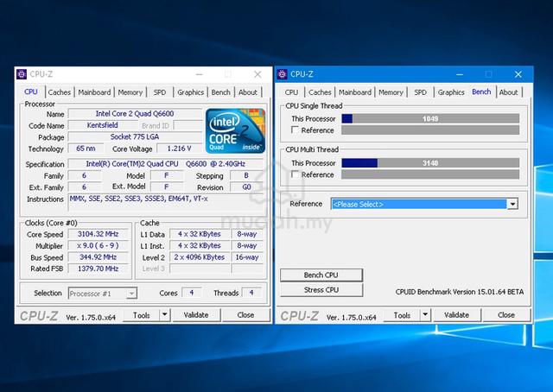This screenshot has width=553, height=392.
Task: Click the CPU-Z app icon in left window title bar
Action: point(22,74)
